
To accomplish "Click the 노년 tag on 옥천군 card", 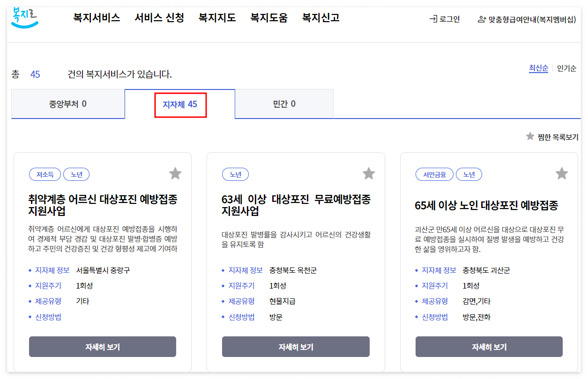I will coord(235,175).
